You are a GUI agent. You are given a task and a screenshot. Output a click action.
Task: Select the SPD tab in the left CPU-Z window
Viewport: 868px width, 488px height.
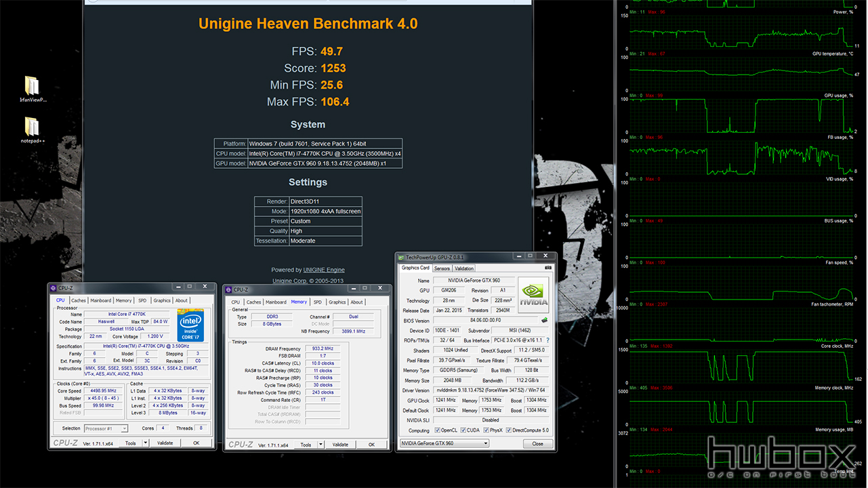(x=142, y=300)
